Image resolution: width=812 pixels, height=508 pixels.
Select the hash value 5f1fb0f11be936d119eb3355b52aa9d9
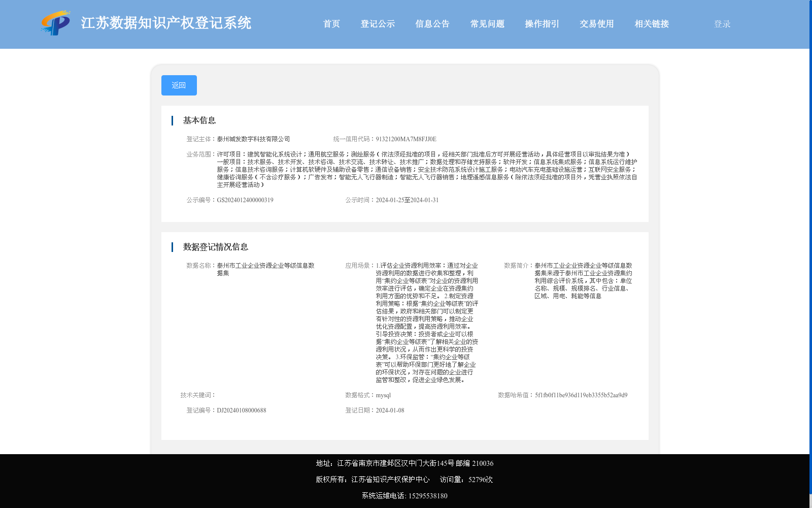coord(581,395)
